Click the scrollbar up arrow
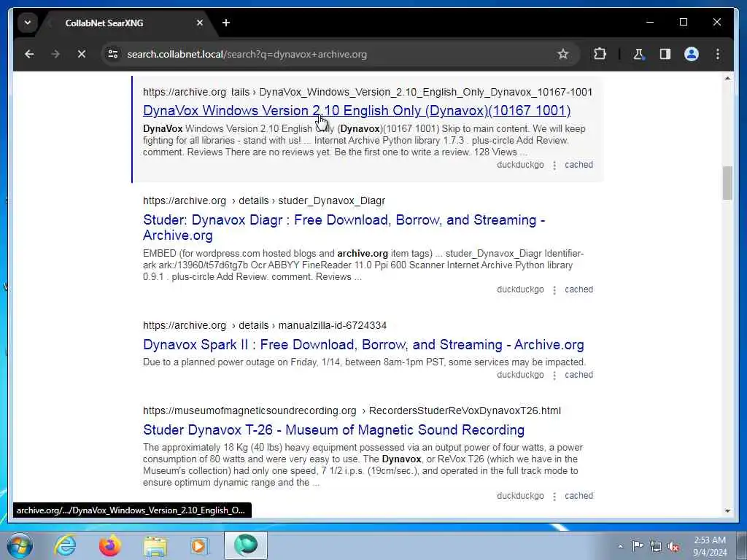This screenshot has width=747, height=560. click(x=727, y=78)
